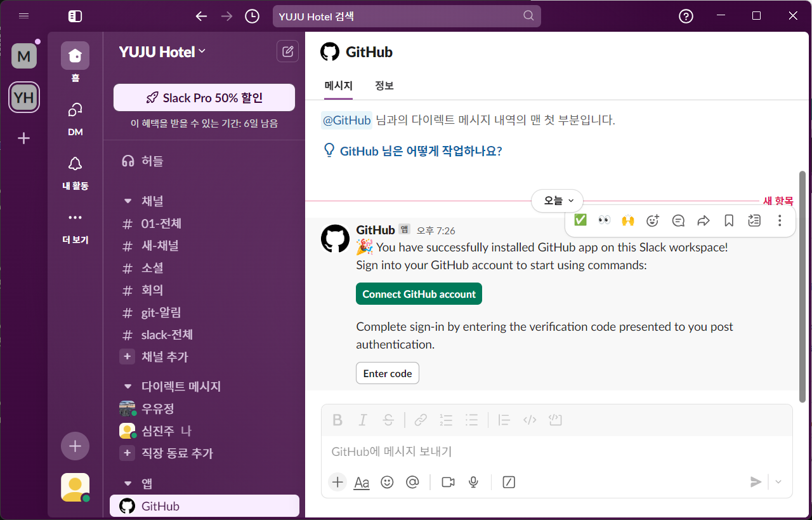Go forward with the right arrow
This screenshot has height=520, width=812.
tap(227, 17)
